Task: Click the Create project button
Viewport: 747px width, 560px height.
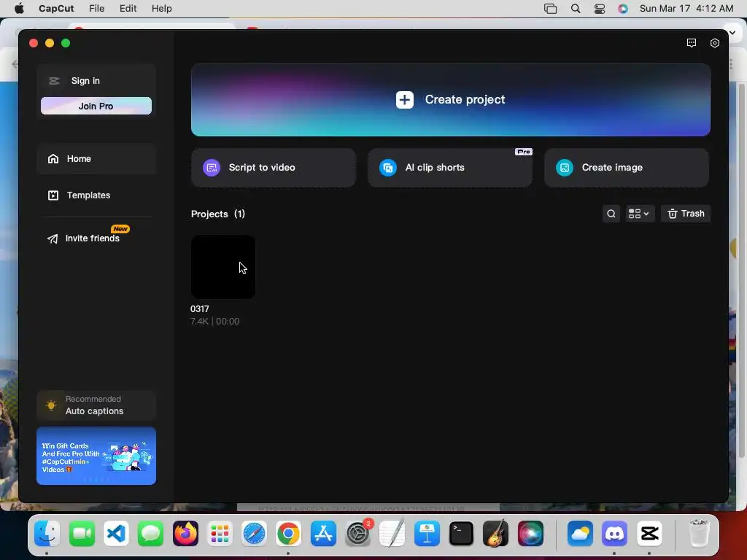Action: click(x=450, y=99)
